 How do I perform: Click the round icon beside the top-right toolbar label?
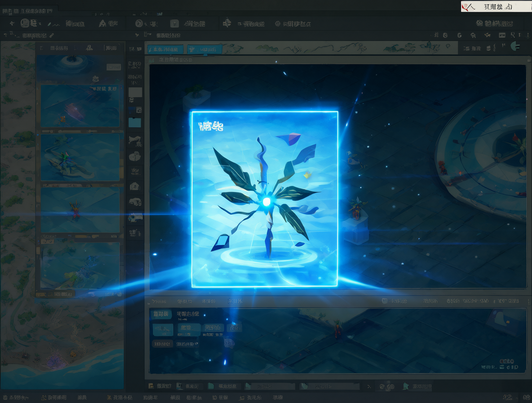(x=479, y=23)
